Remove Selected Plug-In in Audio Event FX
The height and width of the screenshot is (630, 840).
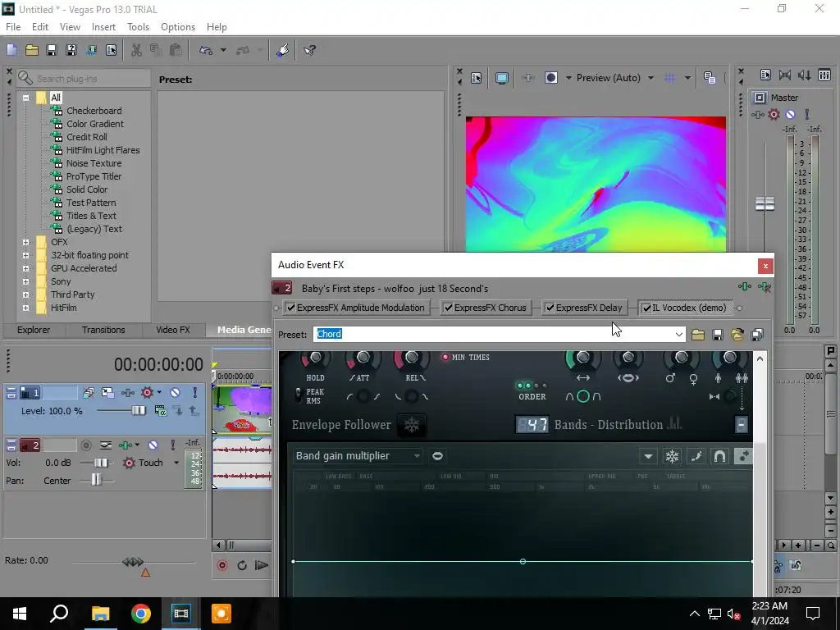765,287
